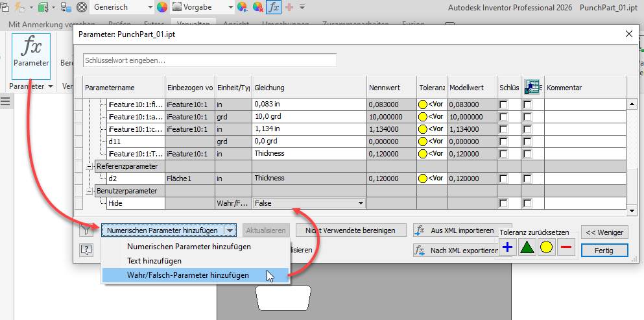Toggle export checkbox for the Hide parameter
The height and width of the screenshot is (320, 644).
528,203
